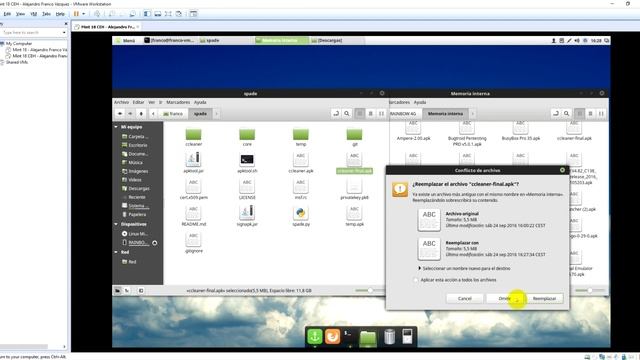Select the 'franco' path breadcrumb
The height and width of the screenshot is (360, 640).
[173, 113]
